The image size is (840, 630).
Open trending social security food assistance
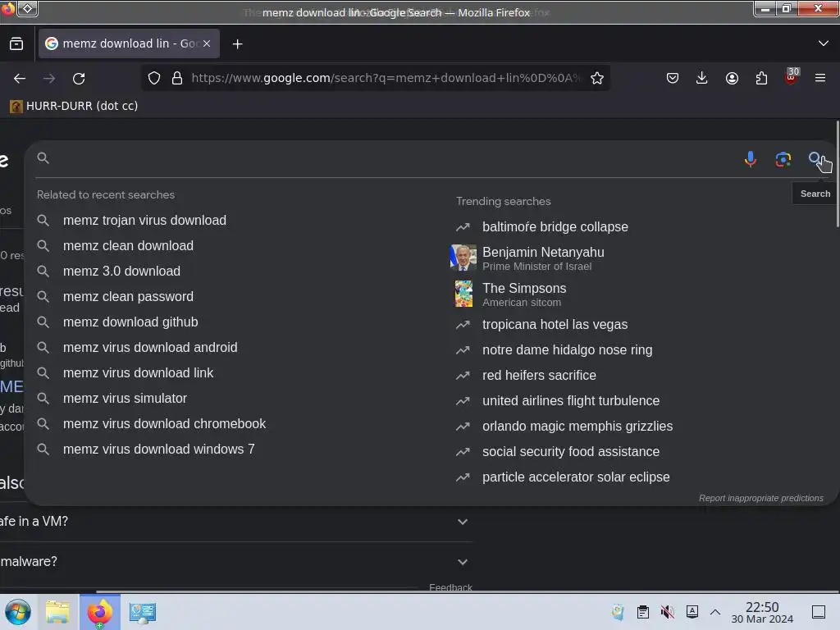pos(571,452)
